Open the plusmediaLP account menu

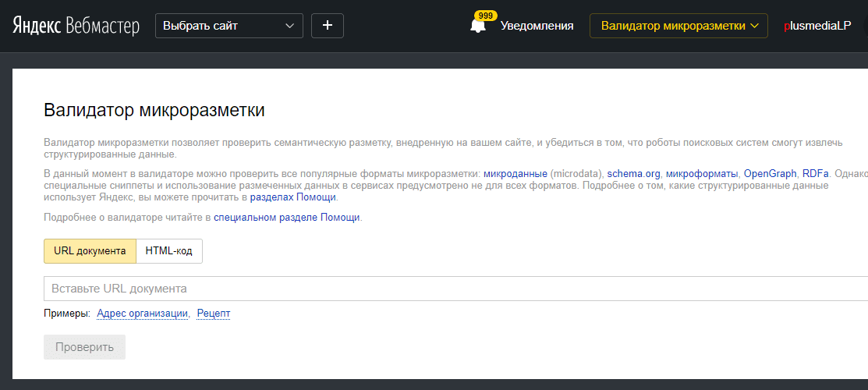[817, 26]
